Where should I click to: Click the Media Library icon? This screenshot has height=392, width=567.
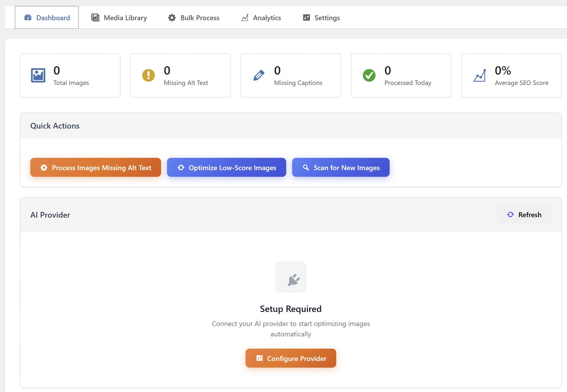pos(95,17)
